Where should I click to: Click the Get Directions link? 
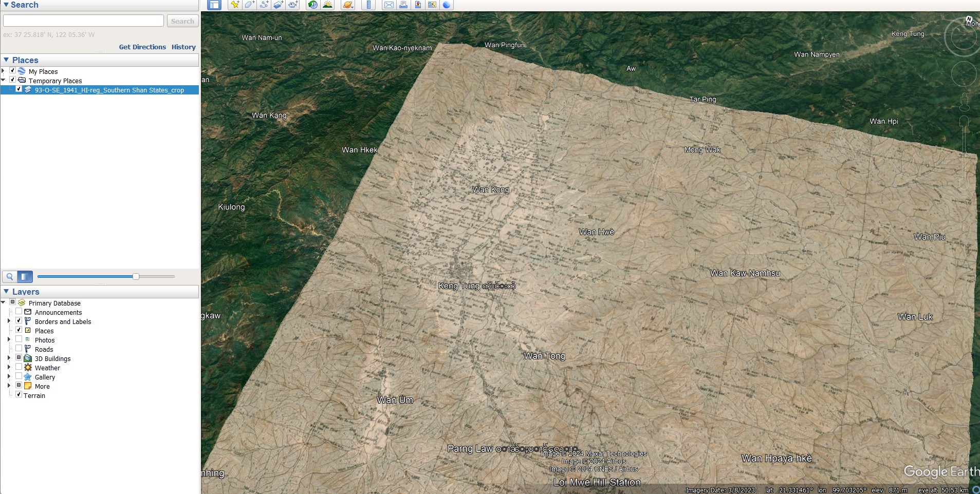coord(142,47)
